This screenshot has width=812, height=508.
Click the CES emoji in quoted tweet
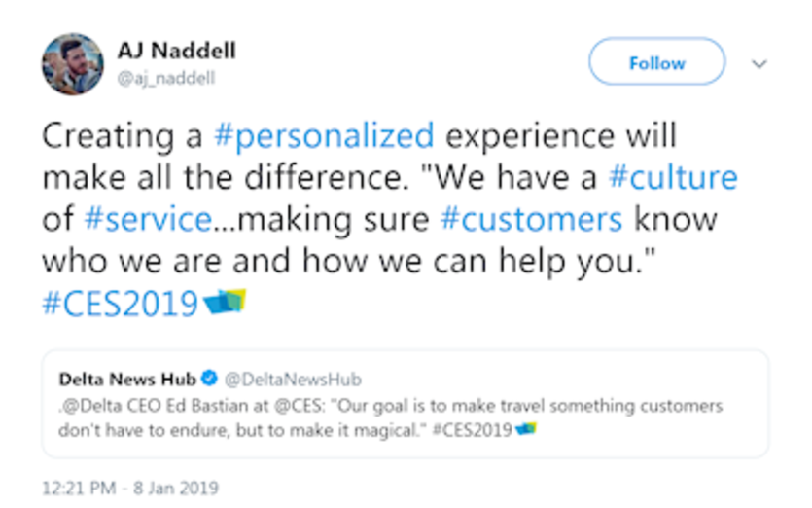point(526,428)
